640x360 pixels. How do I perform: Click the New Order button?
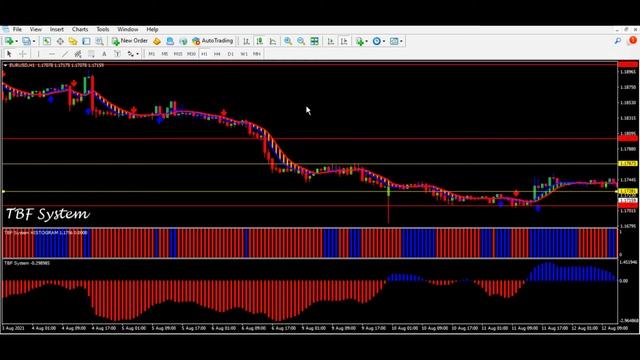coord(130,41)
